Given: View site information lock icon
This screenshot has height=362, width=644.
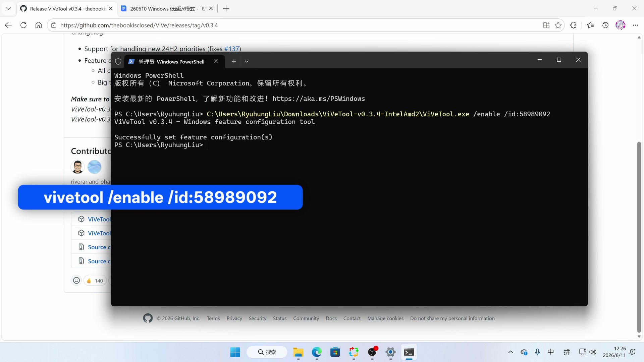Looking at the screenshot, I should tap(54, 25).
